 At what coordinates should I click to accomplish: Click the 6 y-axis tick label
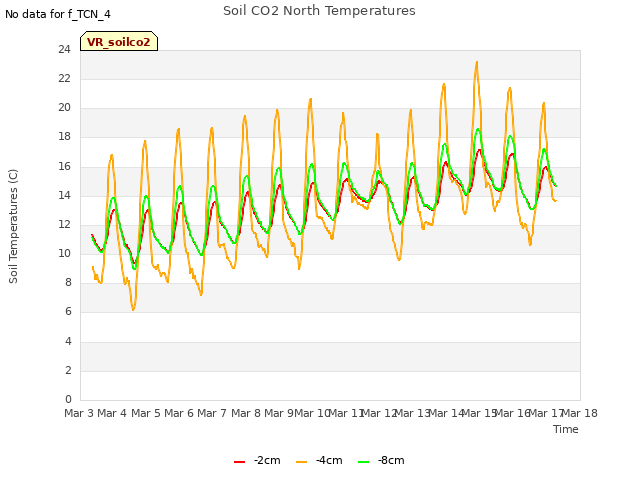[68, 312]
